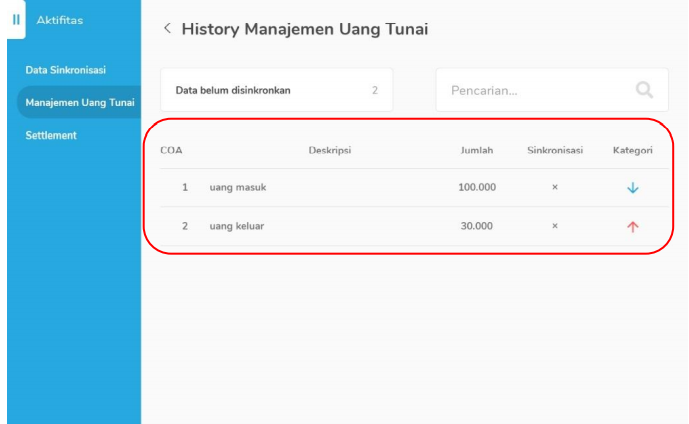Select Manajemen Uang Tunai in sidebar
The height and width of the screenshot is (424, 689).
(x=80, y=102)
